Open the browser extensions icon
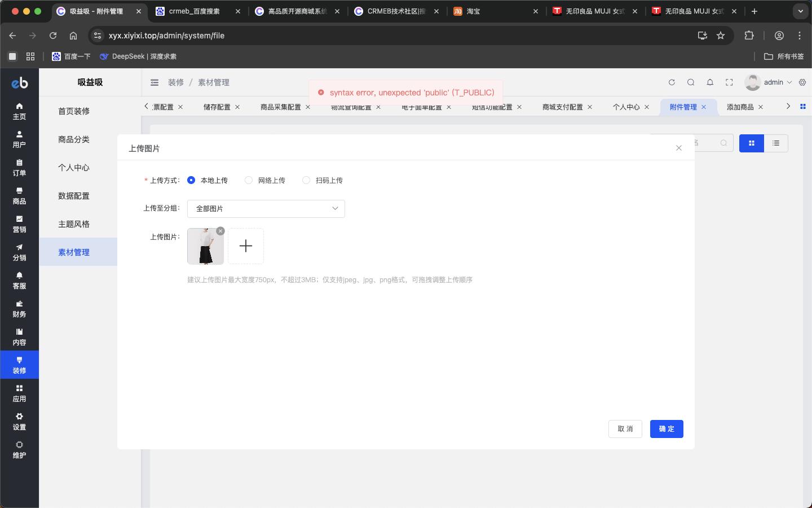Screen dimensions: 812x508 tap(749, 36)
